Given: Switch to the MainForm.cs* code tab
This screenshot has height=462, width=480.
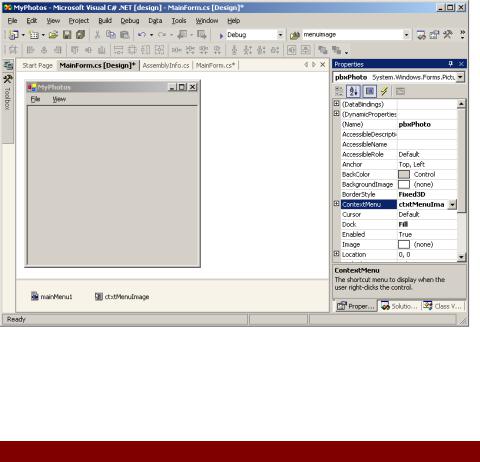Looking at the screenshot, I should (x=215, y=65).
